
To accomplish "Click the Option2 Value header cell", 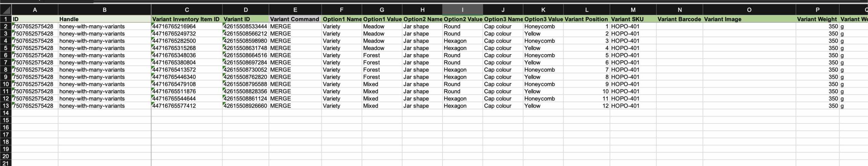I will click(x=462, y=19).
